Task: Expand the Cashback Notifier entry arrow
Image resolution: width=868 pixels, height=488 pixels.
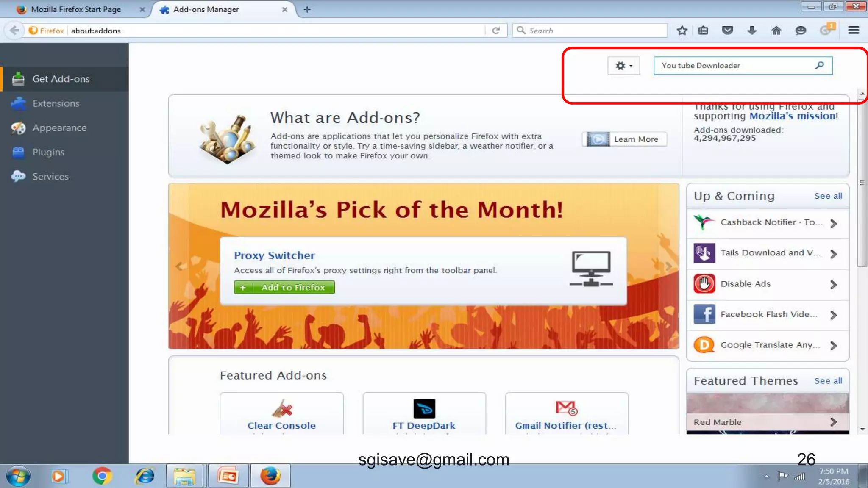Action: pos(833,223)
